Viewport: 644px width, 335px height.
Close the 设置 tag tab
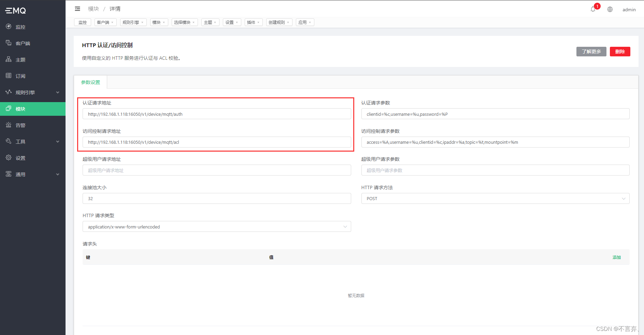coord(237,23)
